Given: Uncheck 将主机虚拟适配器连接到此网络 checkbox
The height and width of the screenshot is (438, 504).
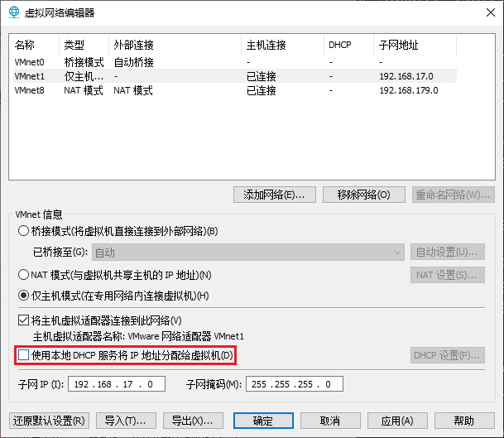Looking at the screenshot, I should tap(23, 320).
